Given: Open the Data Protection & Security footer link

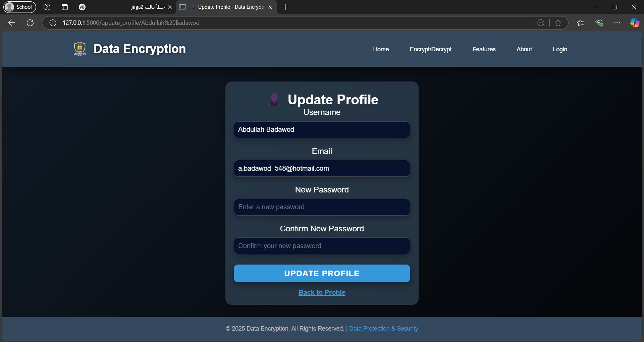Looking at the screenshot, I should pyautogui.click(x=384, y=329).
